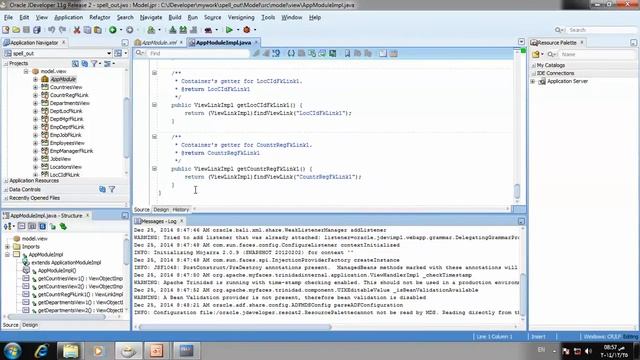Expand the DepartmentsView tree node
The image size is (640, 360).
point(36,103)
